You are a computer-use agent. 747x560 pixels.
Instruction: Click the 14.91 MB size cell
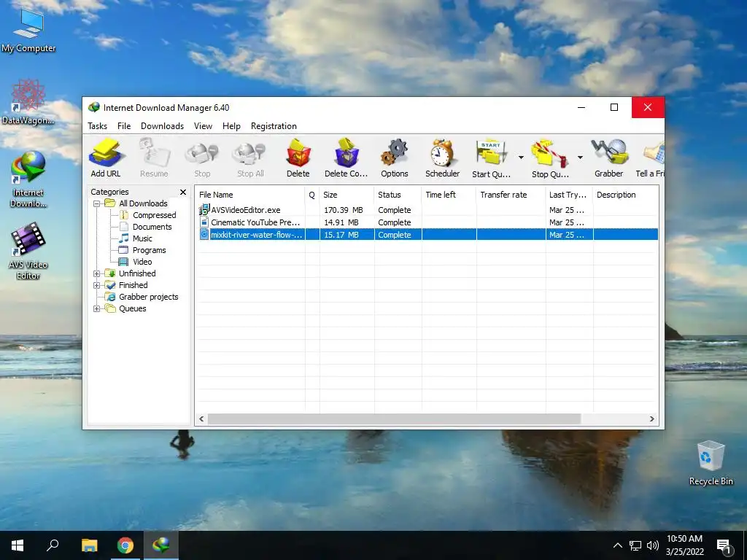click(x=341, y=222)
